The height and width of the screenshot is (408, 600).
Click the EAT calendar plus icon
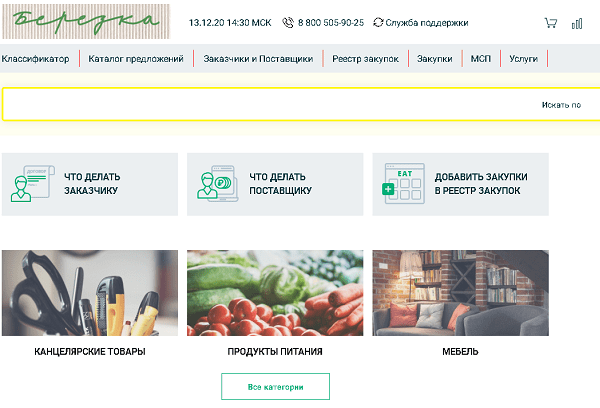(404, 184)
